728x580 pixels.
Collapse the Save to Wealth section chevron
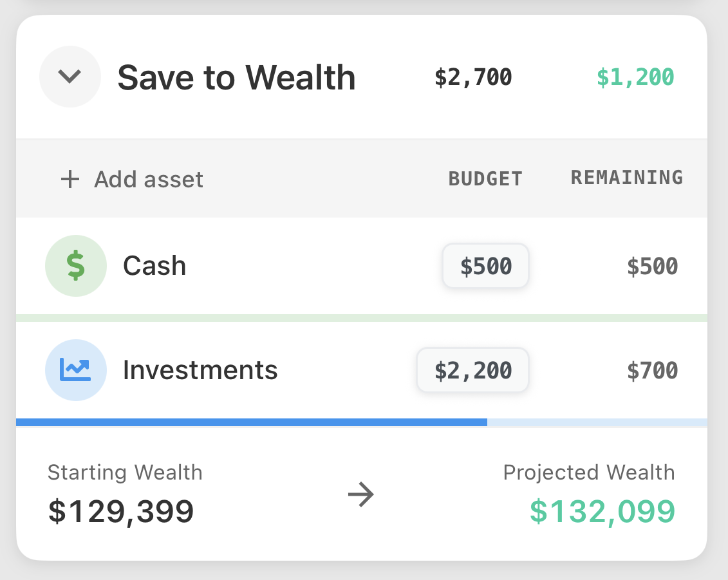coord(70,77)
